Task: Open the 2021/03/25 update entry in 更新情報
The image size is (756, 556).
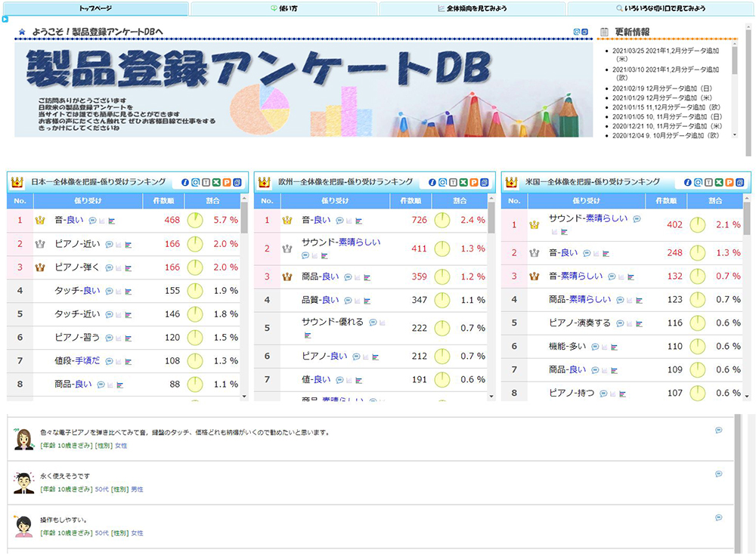Action: [665, 50]
